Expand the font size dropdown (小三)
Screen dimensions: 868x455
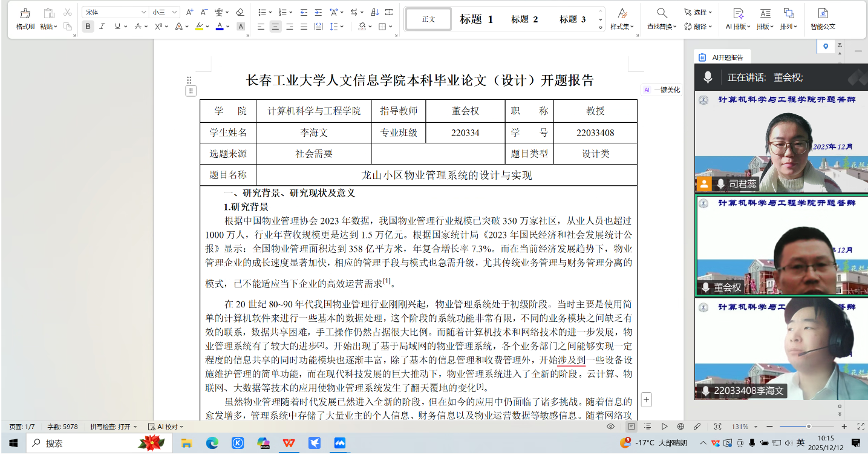175,12
